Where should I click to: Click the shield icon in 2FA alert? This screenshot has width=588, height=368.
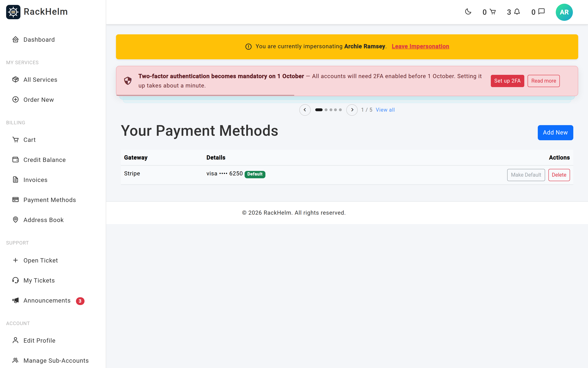tap(128, 81)
